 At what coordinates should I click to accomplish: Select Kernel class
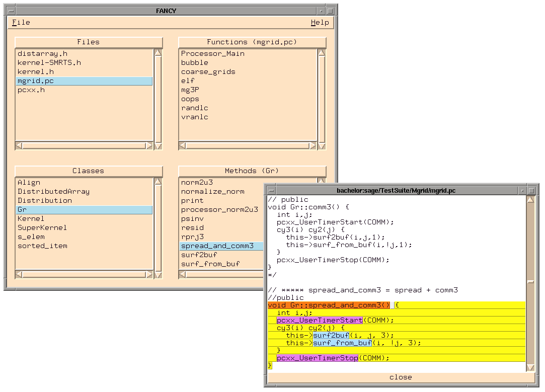click(84, 219)
